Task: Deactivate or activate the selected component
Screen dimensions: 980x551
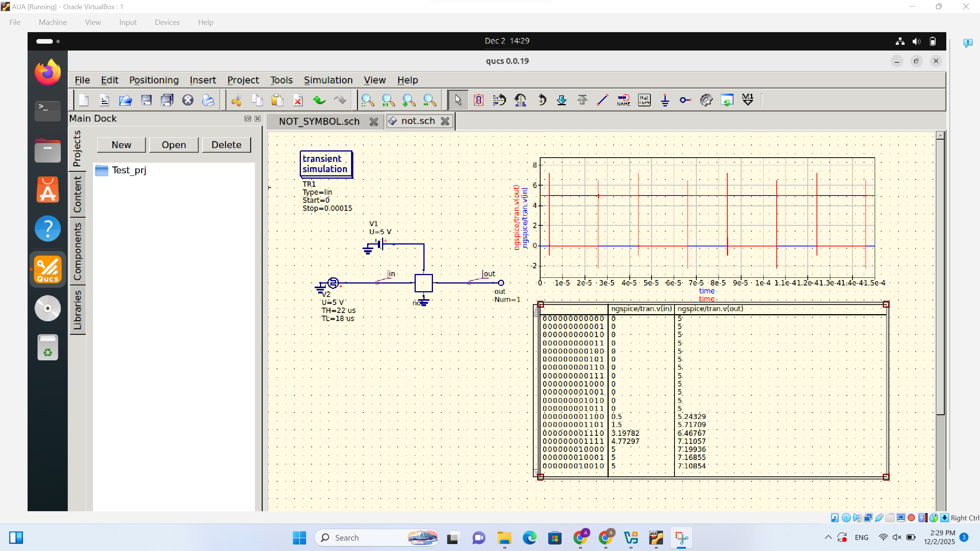Action: (x=479, y=100)
